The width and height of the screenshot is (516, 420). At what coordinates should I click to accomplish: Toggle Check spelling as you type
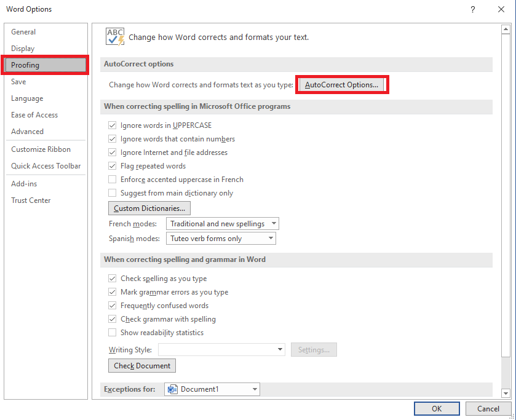pyautogui.click(x=112, y=279)
